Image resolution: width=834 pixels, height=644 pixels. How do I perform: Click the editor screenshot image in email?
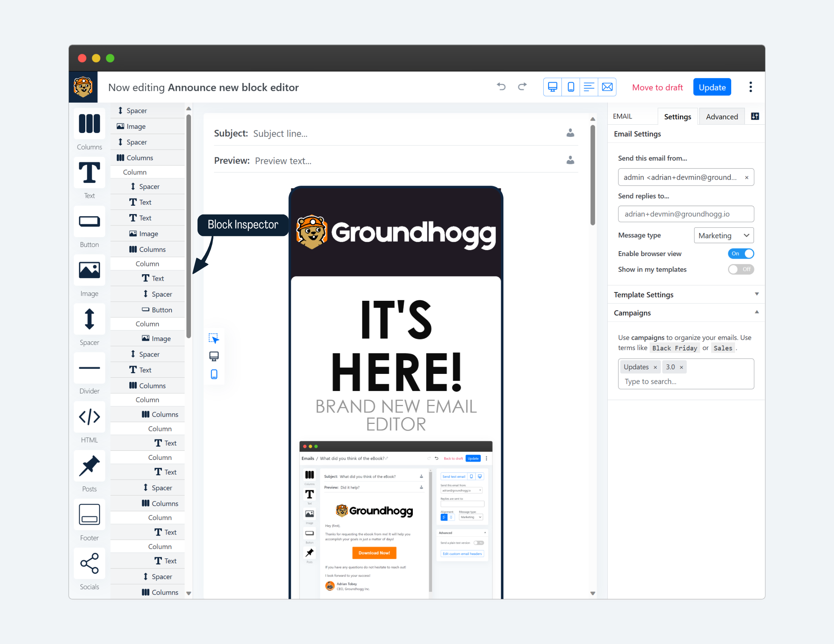click(396, 520)
